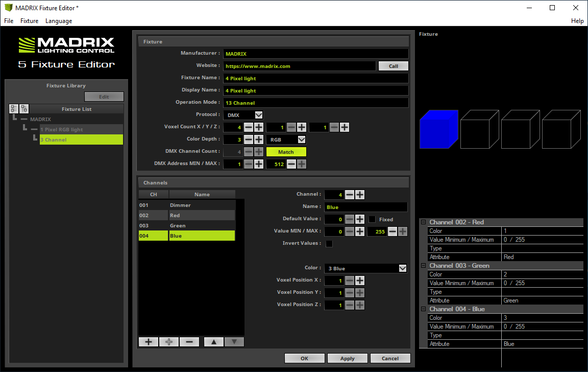
Task: Remove selected channel with minus button
Action: pos(189,342)
